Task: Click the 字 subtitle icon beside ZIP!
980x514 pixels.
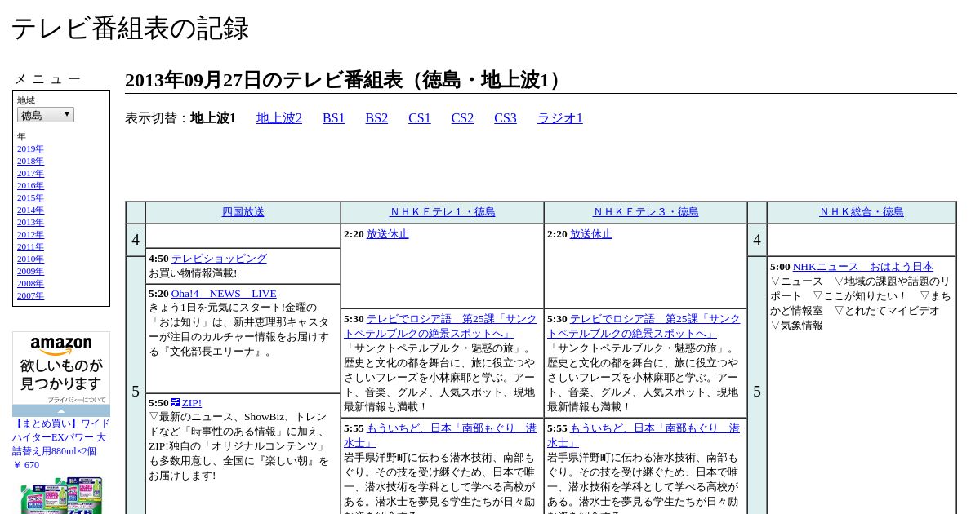Action: coord(176,402)
